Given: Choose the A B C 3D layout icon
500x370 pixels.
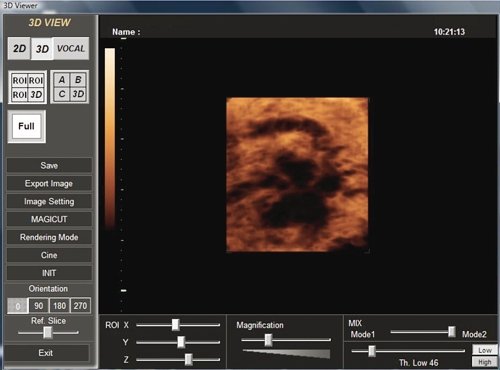Looking at the screenshot, I should (x=70, y=87).
